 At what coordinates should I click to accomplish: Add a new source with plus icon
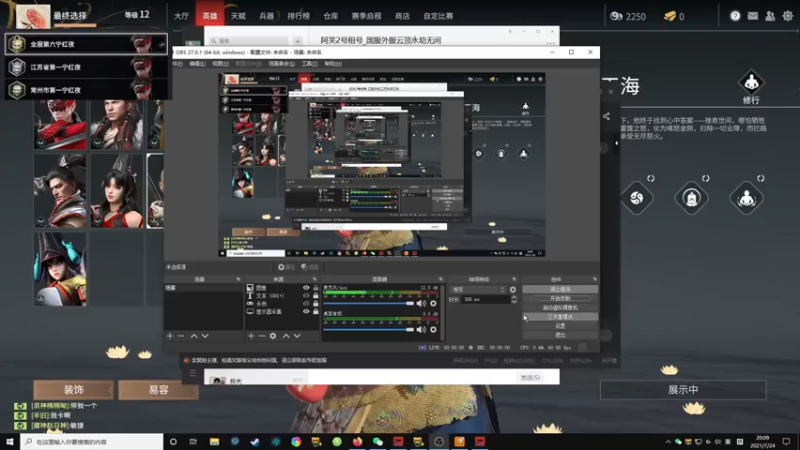251,336
